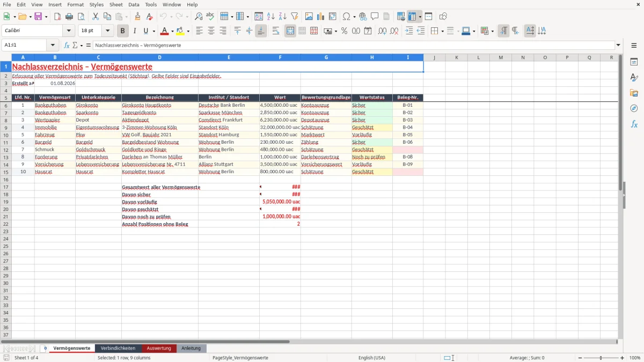The image size is (644, 362).
Task: Expand the formula bar
Action: (x=618, y=45)
